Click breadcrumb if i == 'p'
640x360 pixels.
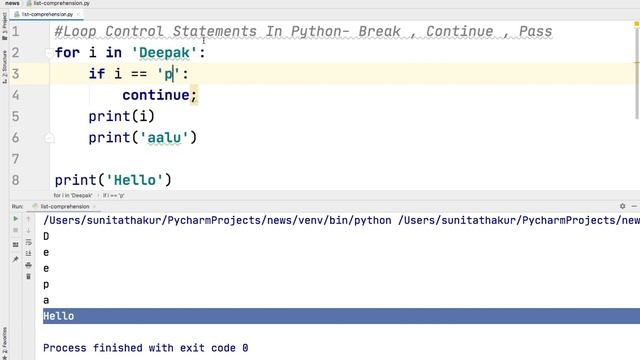click(113, 196)
